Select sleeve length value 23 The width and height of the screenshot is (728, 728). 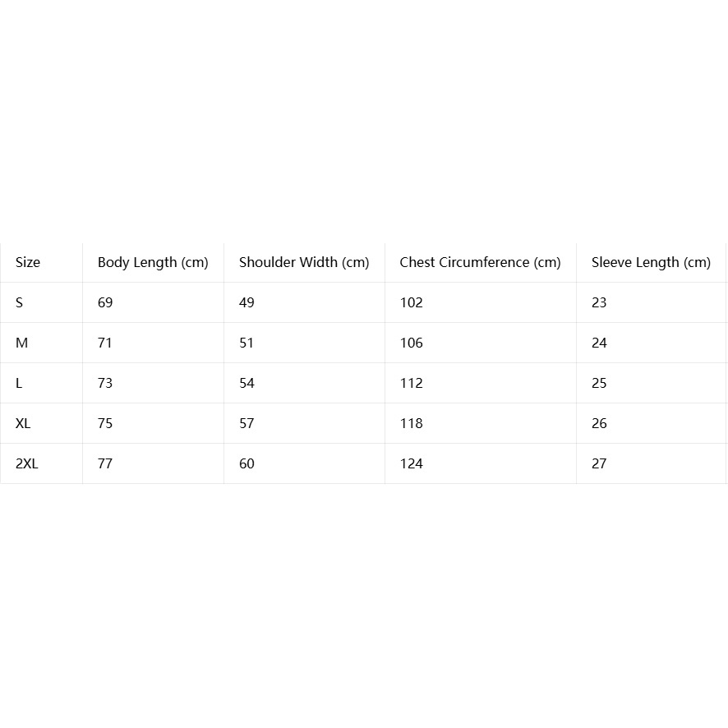tap(599, 302)
